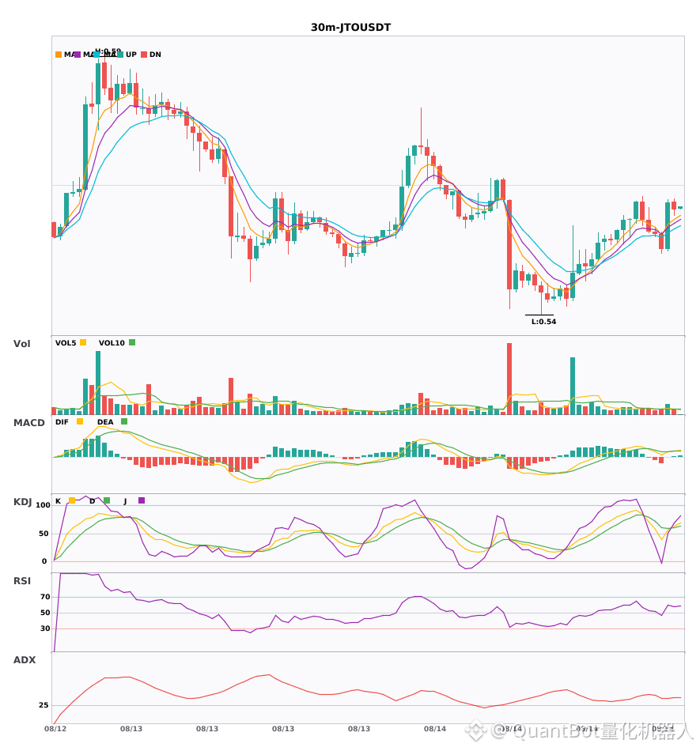Click the UP legend text label
The height and width of the screenshot is (751, 700).
131,55
